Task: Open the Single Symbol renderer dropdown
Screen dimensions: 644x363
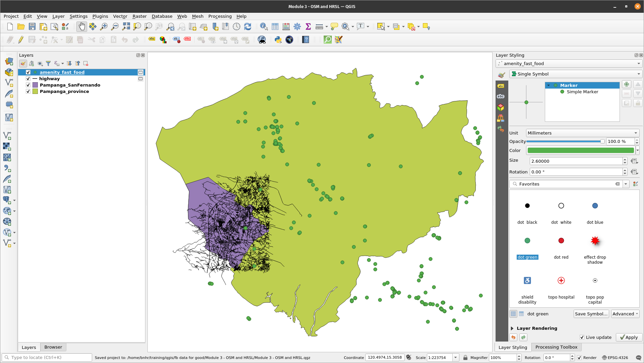Action: (x=574, y=74)
